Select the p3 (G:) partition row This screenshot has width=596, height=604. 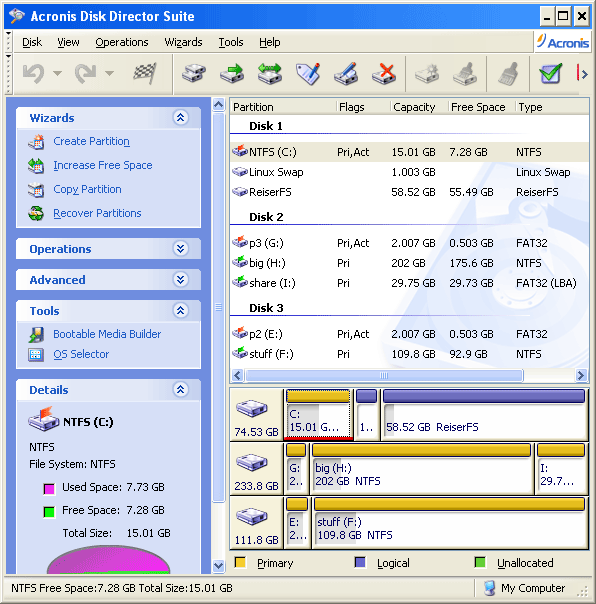(x=409, y=243)
